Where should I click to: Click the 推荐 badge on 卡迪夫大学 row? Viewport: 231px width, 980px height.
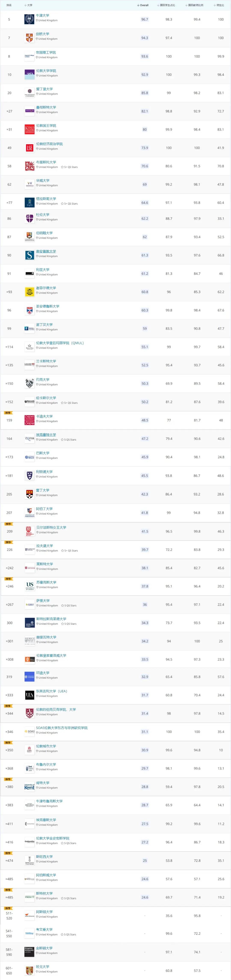click(x=8, y=413)
